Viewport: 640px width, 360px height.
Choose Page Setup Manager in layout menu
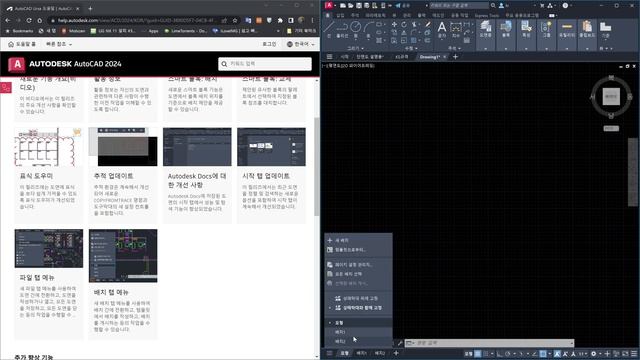358,264
